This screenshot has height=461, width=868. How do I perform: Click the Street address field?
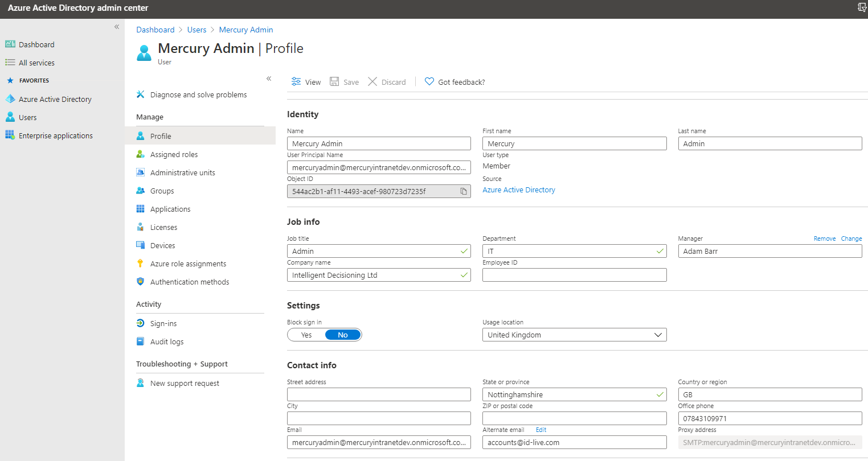[x=379, y=394]
